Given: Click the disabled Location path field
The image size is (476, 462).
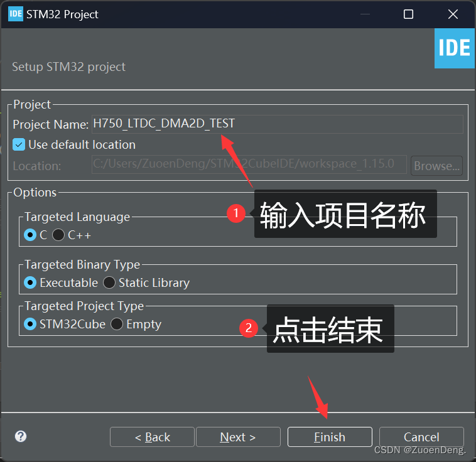Looking at the screenshot, I should 249,164.
